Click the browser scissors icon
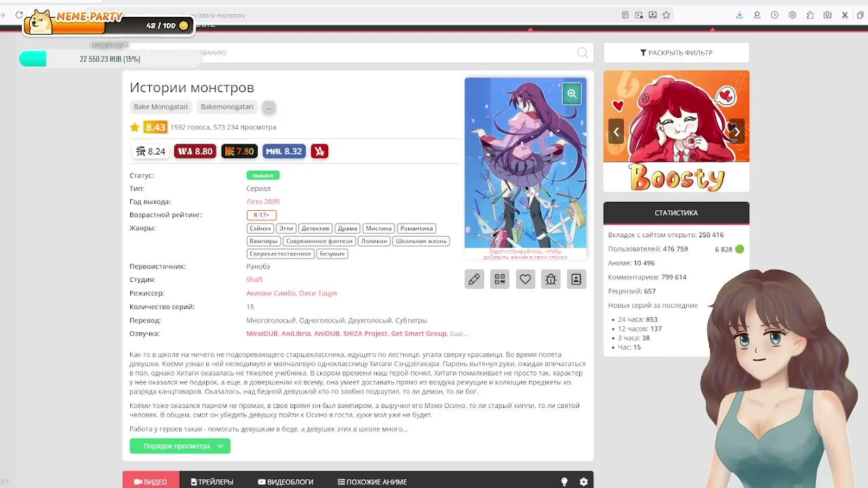The image size is (868, 488). click(845, 15)
